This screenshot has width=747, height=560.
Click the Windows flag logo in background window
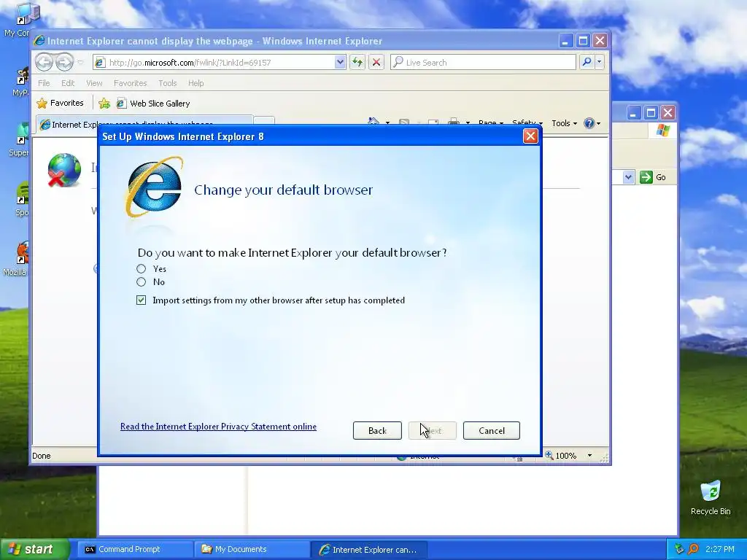coord(662,130)
